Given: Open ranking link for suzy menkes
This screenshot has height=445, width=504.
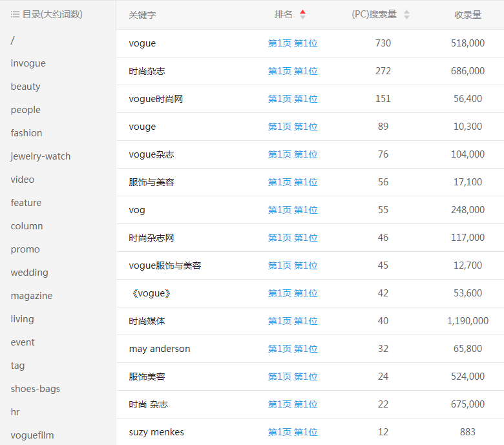Looking at the screenshot, I should (x=293, y=432).
